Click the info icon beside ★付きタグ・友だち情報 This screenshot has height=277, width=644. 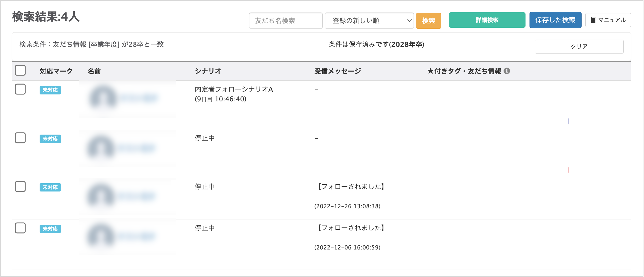[507, 71]
